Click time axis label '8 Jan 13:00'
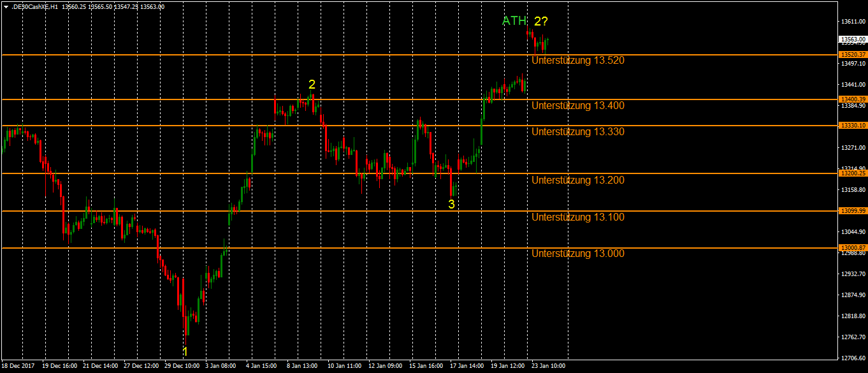The image size is (868, 373). [302, 367]
